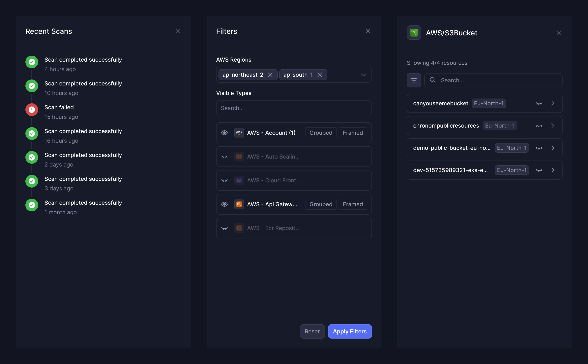This screenshot has width=588, height=364.
Task: Hide the AWS - Account type
Action: click(x=224, y=133)
